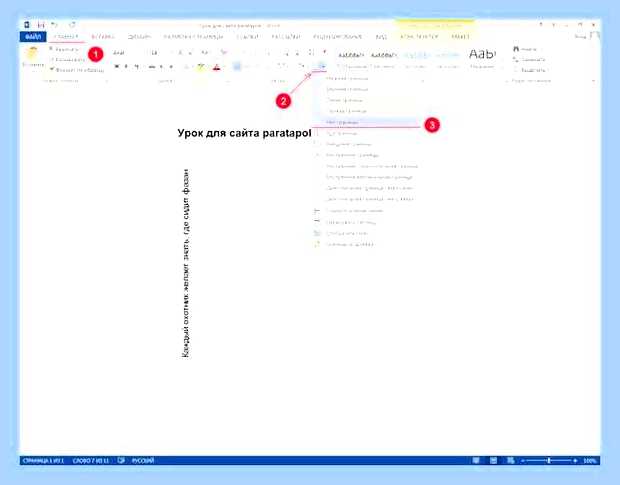620x485 pixels.
Task: Choose Правая граница in borders menu
Action: (366, 111)
